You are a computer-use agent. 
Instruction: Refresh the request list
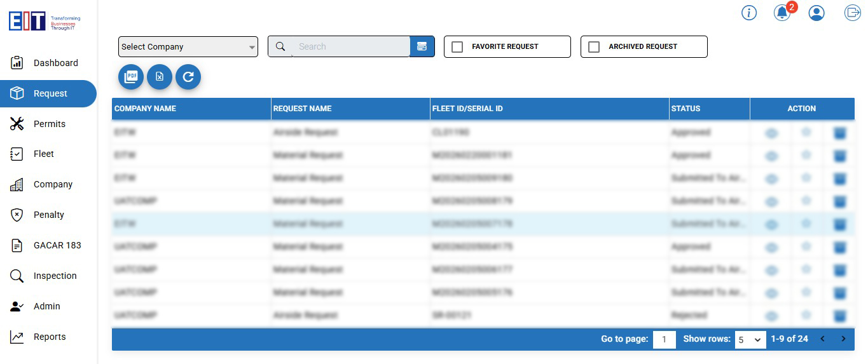pyautogui.click(x=188, y=77)
